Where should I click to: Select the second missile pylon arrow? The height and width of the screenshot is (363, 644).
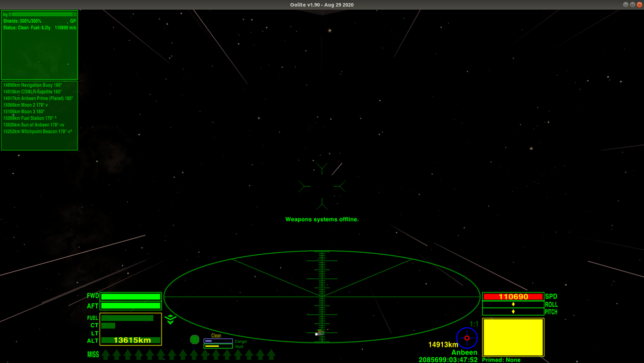click(x=117, y=354)
